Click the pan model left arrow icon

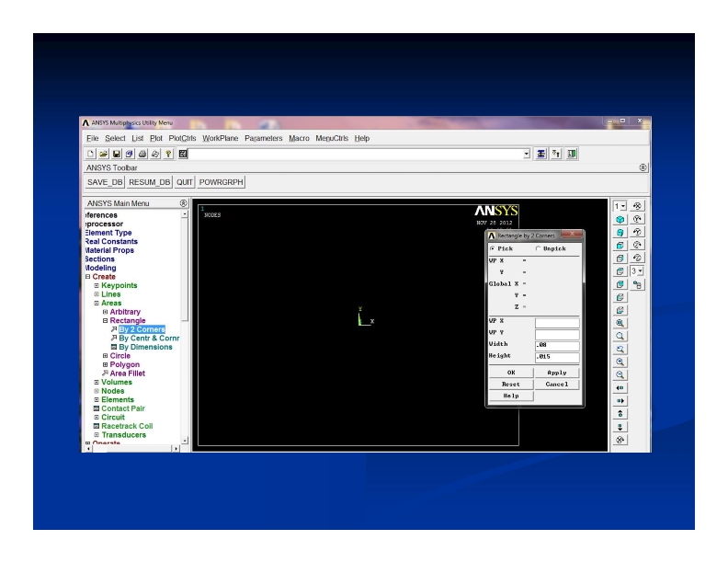tap(622, 388)
